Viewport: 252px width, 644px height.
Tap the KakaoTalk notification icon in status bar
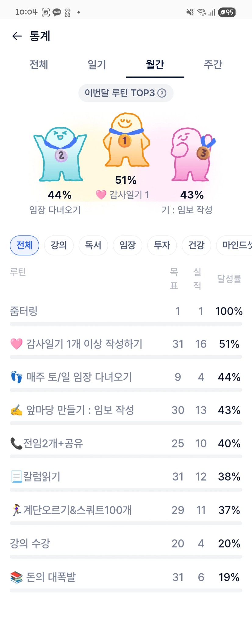[57, 12]
